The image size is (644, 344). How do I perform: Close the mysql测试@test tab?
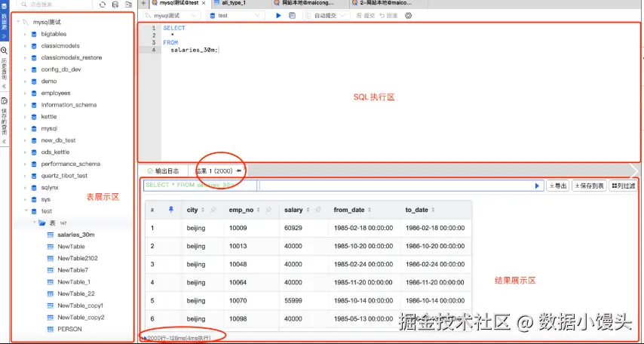click(204, 3)
